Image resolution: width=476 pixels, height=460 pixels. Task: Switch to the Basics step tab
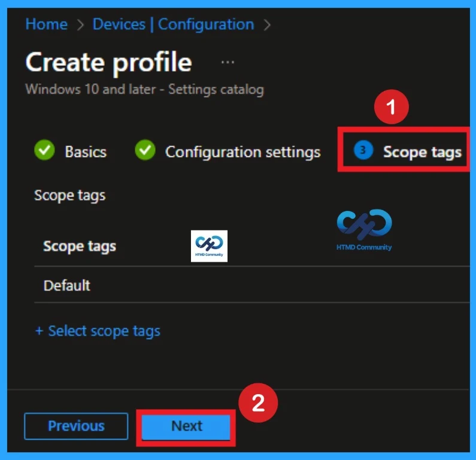pyautogui.click(x=86, y=152)
